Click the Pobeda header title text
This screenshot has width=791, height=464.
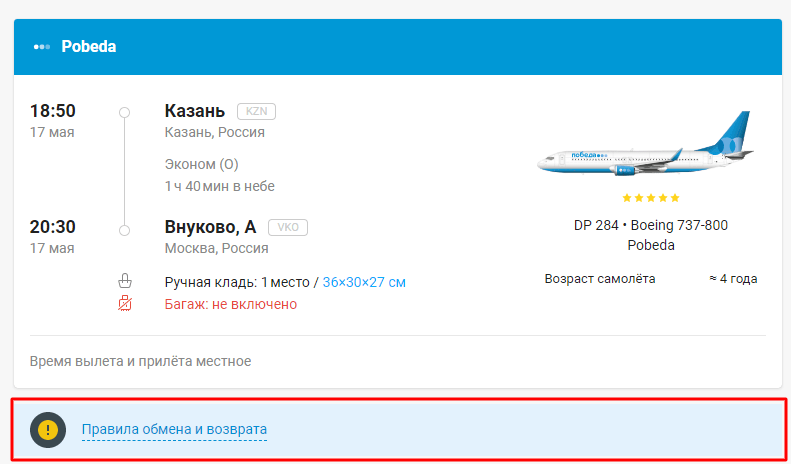[89, 47]
